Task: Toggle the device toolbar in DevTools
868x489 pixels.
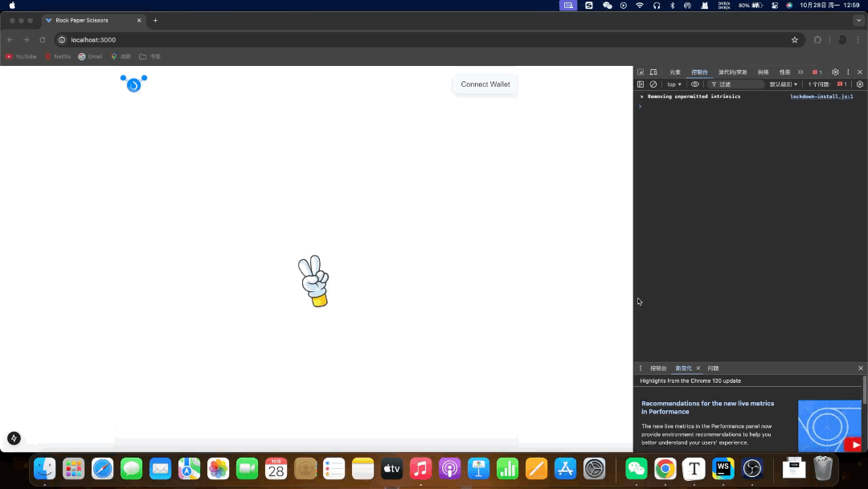Action: pyautogui.click(x=654, y=72)
